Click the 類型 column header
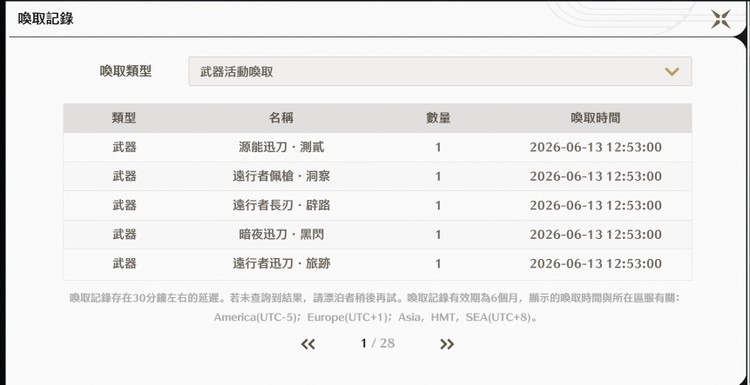 [x=124, y=118]
